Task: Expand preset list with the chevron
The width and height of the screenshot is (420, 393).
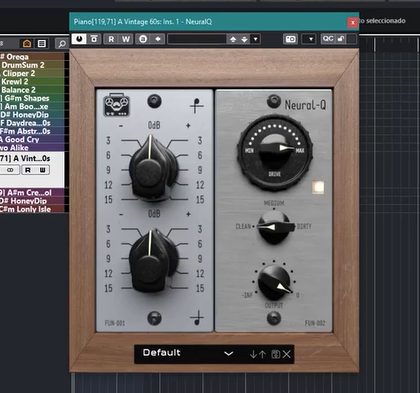Action: click(x=228, y=354)
